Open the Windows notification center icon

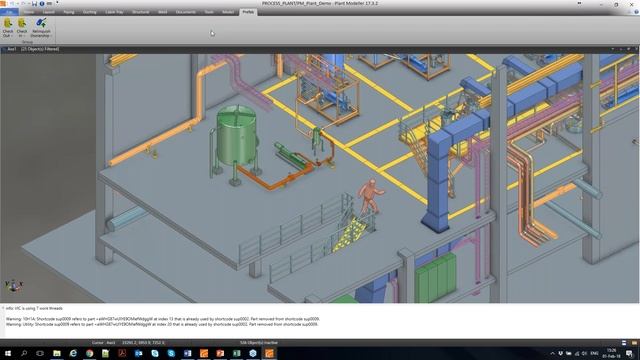[629, 353]
